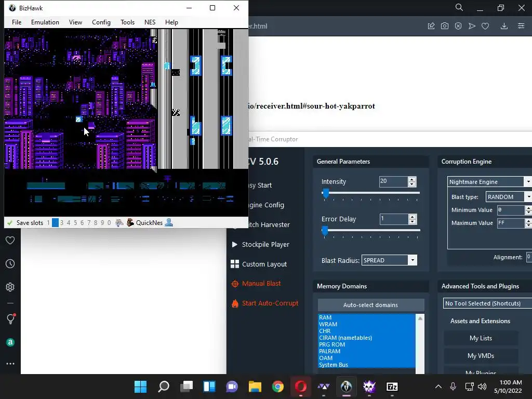532x399 pixels.
Task: Open the Emulation menu in BizHawk
Action: click(x=45, y=22)
